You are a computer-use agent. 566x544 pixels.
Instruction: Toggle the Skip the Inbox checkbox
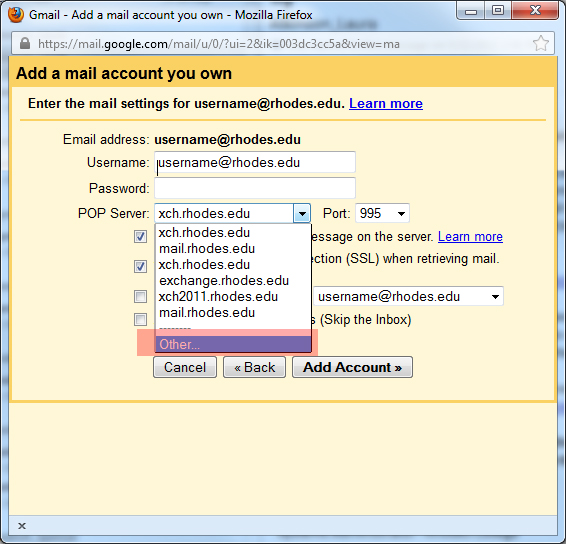(140, 319)
